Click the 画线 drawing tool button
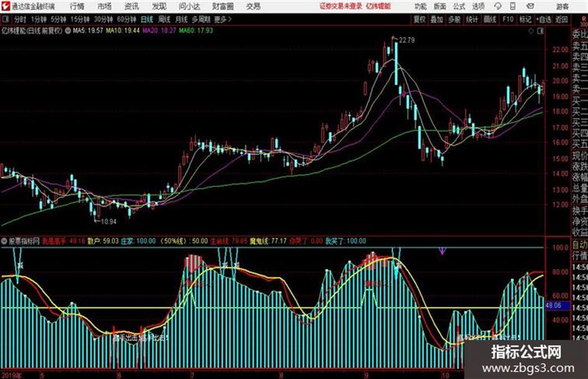Screen dimensions: 588x379 pos(490,19)
